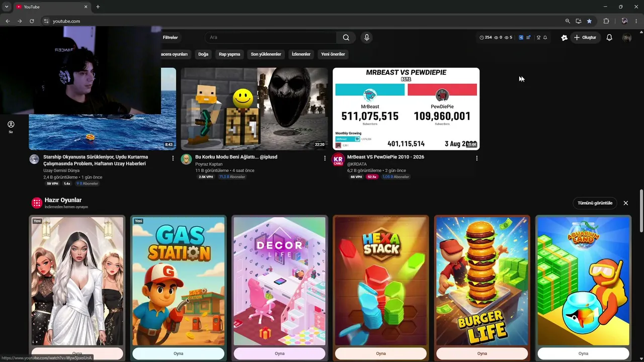Open Uzay Gemisi Dünya channel avatar

[x=34, y=159]
